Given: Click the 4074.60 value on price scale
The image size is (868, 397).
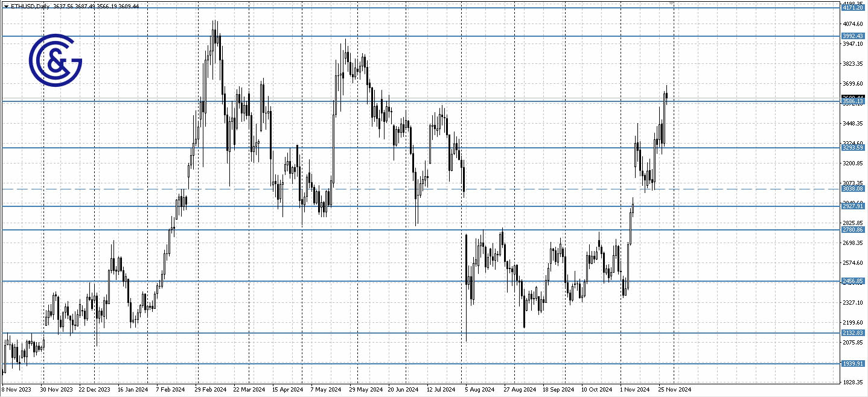Looking at the screenshot, I should tap(853, 24).
